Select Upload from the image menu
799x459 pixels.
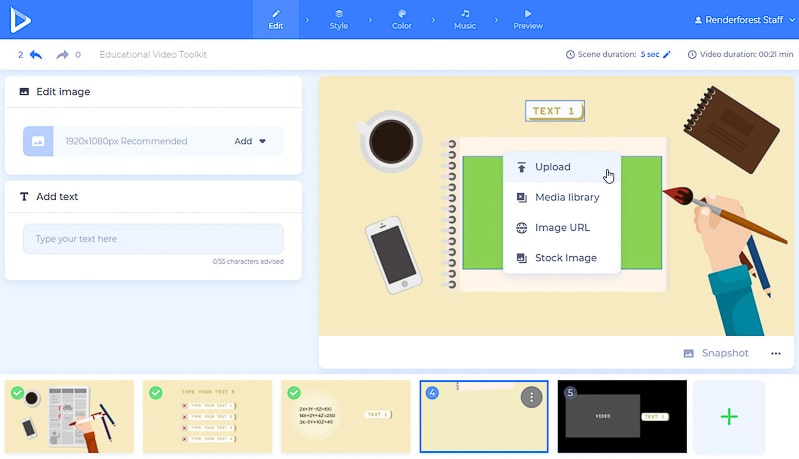(x=562, y=167)
